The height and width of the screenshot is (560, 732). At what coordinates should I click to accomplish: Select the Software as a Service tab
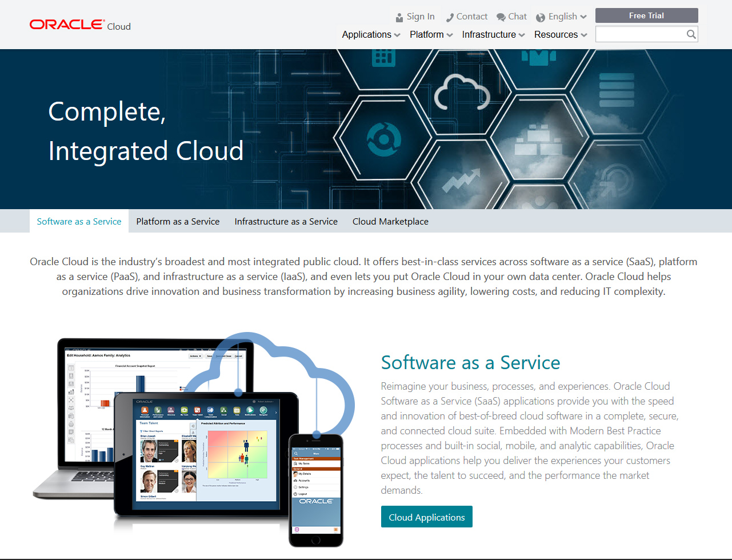[x=79, y=221]
